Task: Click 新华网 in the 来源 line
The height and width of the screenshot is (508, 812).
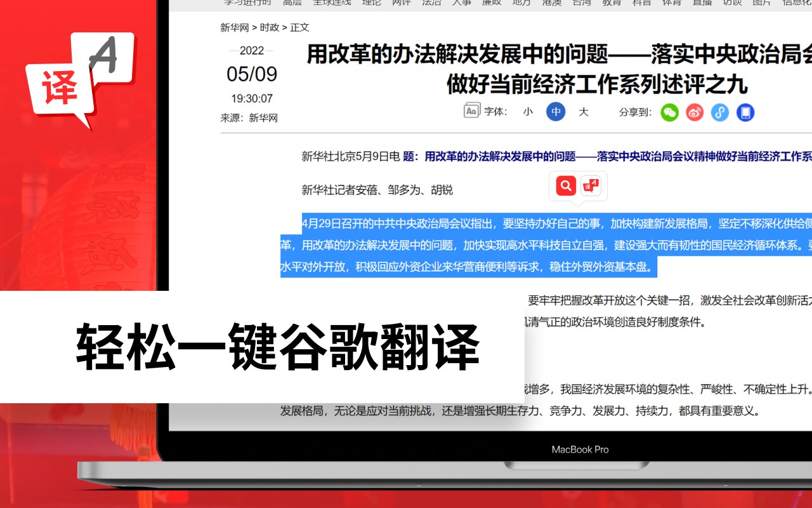Action: point(263,117)
